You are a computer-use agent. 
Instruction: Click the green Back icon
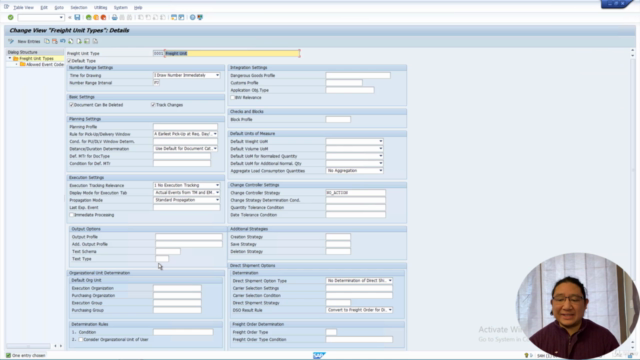coord(89,18)
